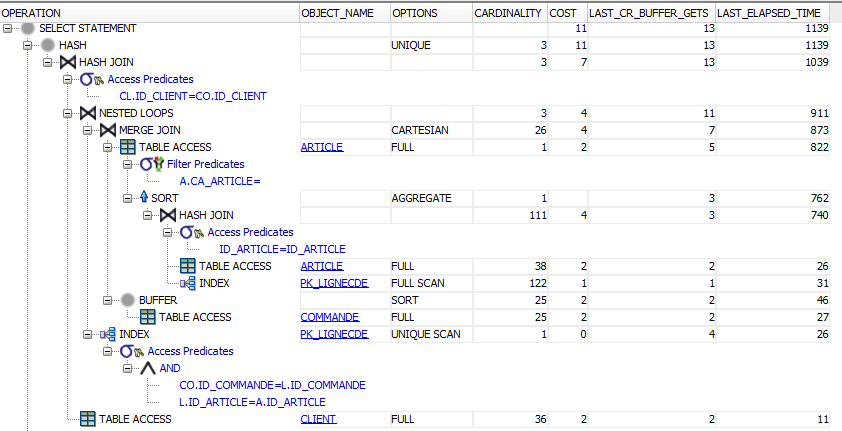Open the CLIENT object link
842x431 pixels.
coord(318,419)
